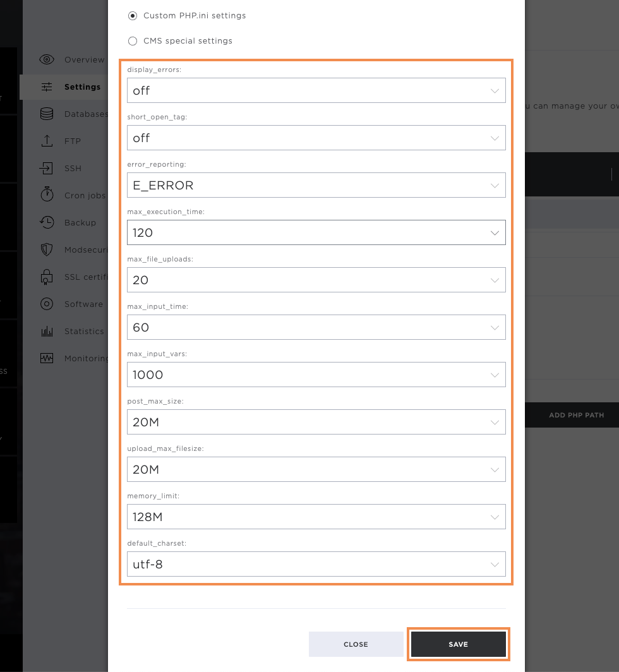This screenshot has width=619, height=672.
Task: Click the Modsecurity shield icon
Action: (x=47, y=249)
